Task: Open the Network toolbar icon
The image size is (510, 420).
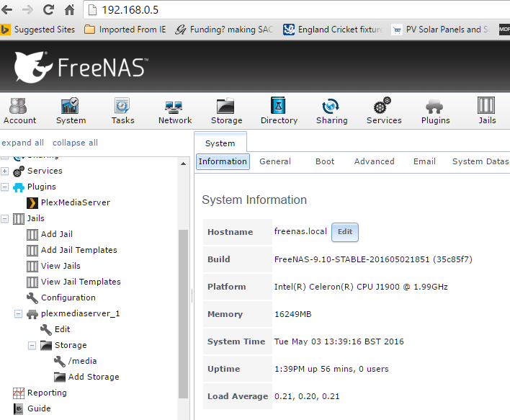Action: 174,111
